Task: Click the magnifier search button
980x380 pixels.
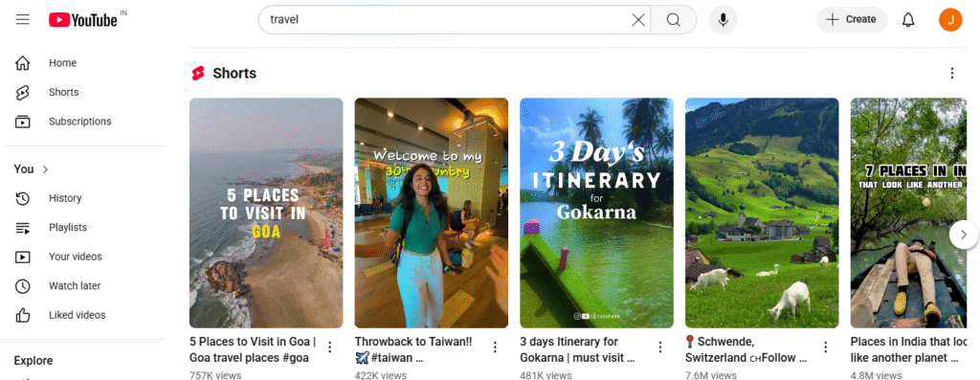Action: coord(673,20)
